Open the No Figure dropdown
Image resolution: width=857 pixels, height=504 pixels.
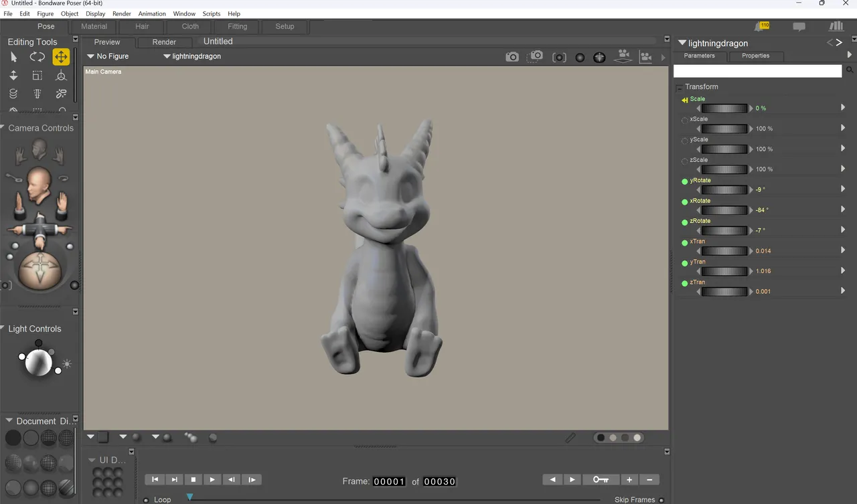coord(108,56)
